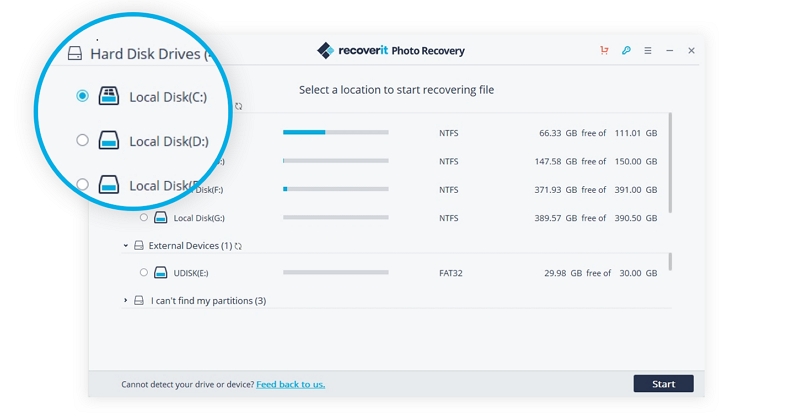
Task: Select the Local Disk(G:) radio button
Action: pos(144,217)
